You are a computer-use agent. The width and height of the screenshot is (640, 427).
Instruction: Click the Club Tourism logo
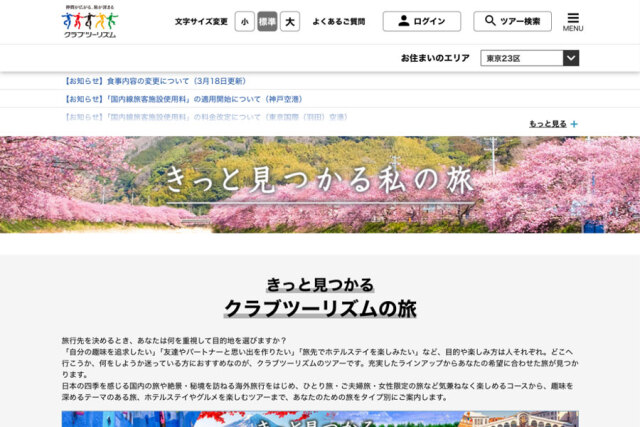point(88,21)
